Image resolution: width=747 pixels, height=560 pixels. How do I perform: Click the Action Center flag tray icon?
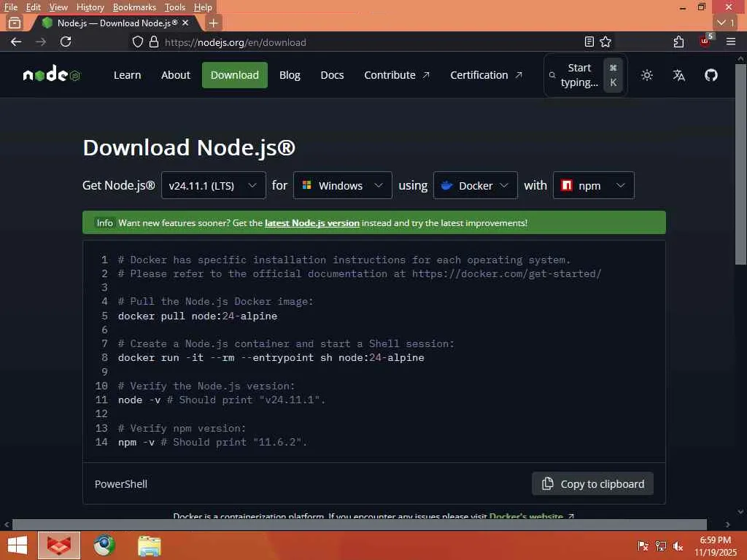643,545
